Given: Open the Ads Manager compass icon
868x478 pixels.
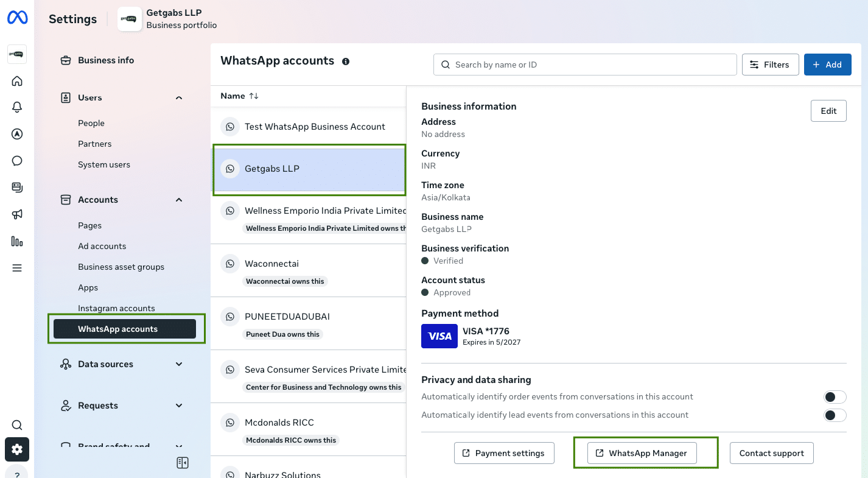Looking at the screenshot, I should click(x=17, y=135).
